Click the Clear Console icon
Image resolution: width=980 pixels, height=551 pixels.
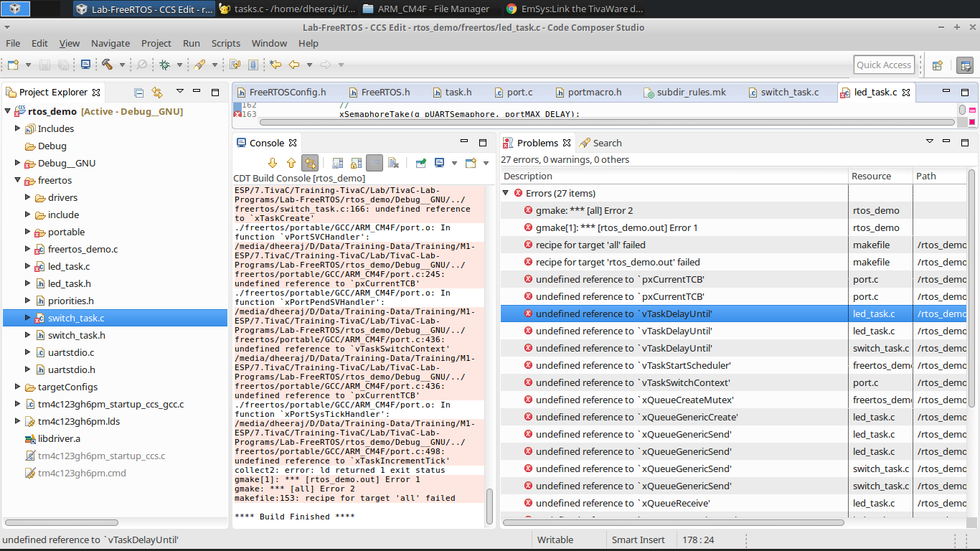click(x=393, y=163)
